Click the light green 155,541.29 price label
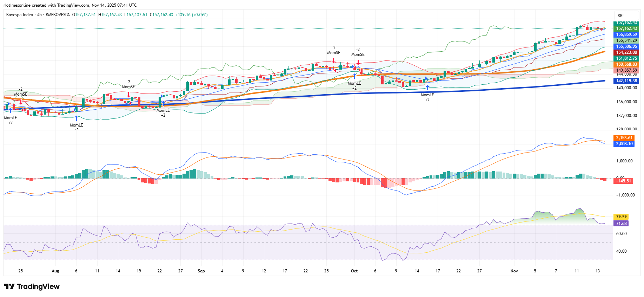The height and width of the screenshot is (297, 644). point(626,40)
